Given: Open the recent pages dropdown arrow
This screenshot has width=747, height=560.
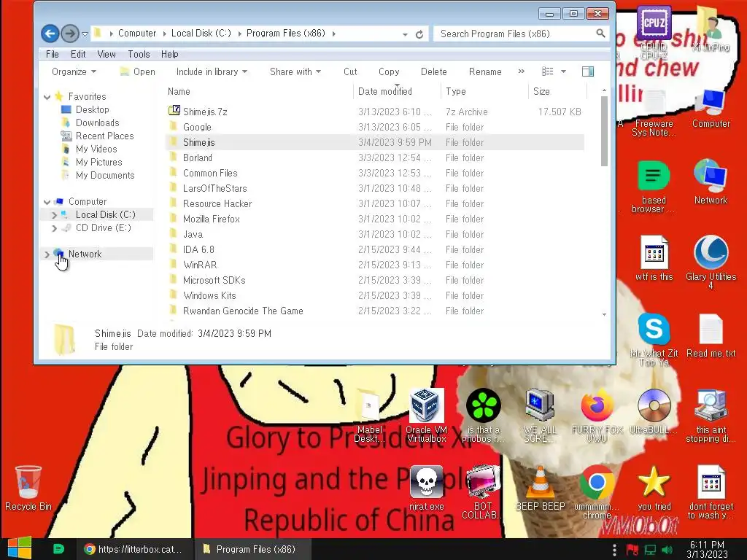Looking at the screenshot, I should tap(85, 34).
